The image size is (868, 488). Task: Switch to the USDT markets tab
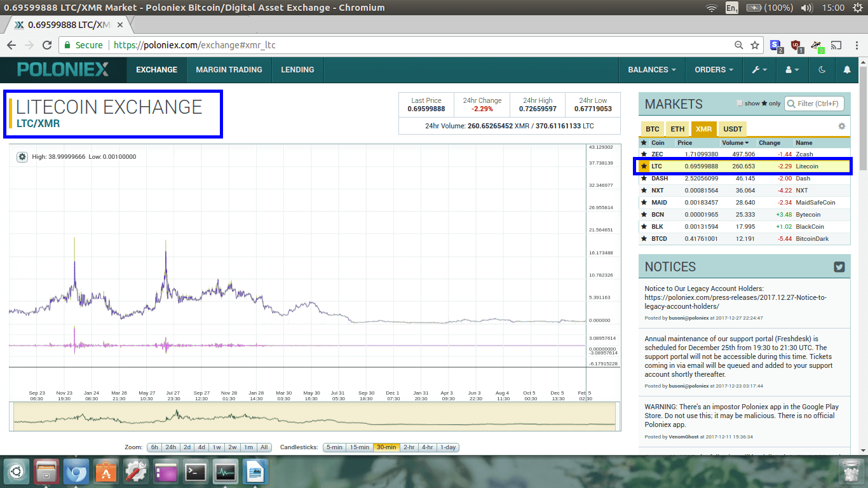point(733,129)
